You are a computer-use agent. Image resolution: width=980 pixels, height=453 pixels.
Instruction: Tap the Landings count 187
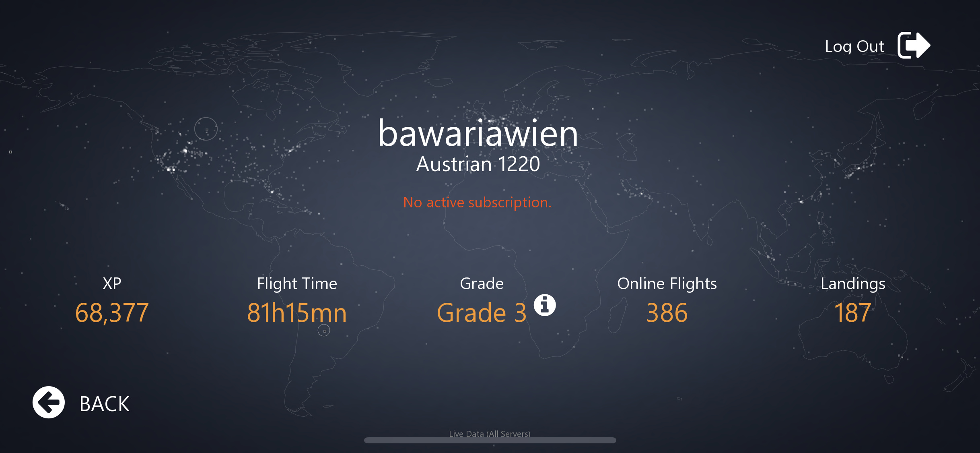tap(852, 313)
